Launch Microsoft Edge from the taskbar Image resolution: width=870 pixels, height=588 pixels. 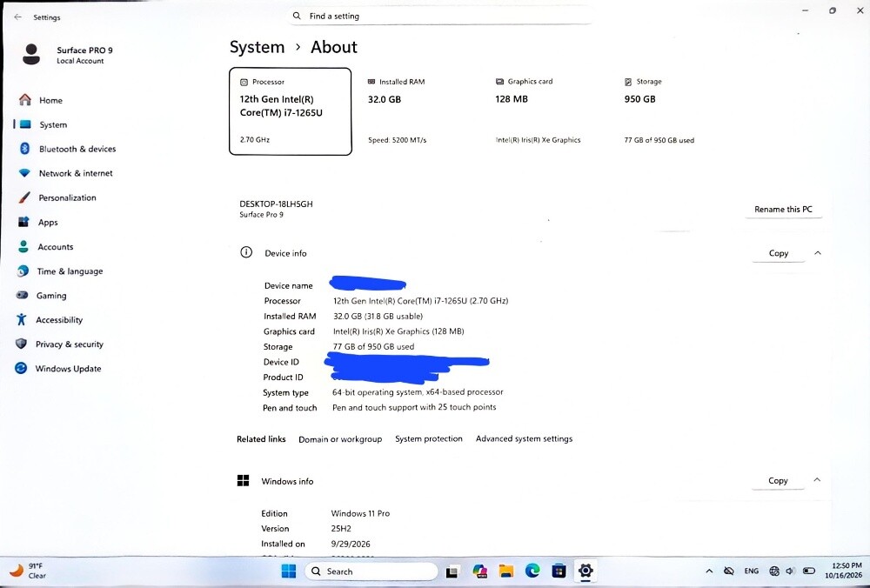(532, 571)
